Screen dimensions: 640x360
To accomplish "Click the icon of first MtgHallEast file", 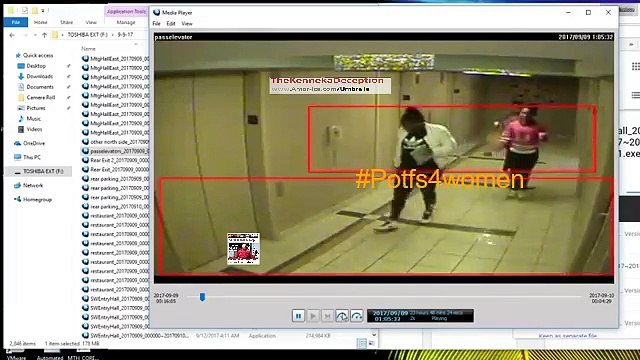I will click(85, 58).
